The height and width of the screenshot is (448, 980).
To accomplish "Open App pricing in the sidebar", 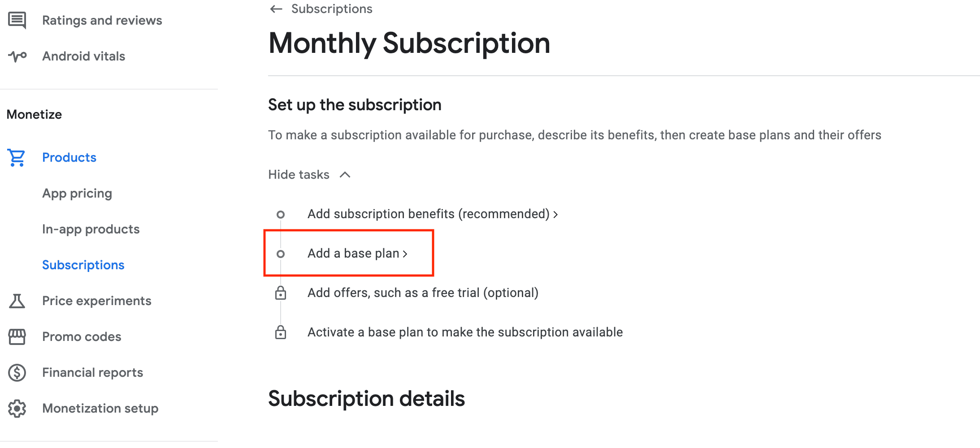I will pyautogui.click(x=77, y=194).
